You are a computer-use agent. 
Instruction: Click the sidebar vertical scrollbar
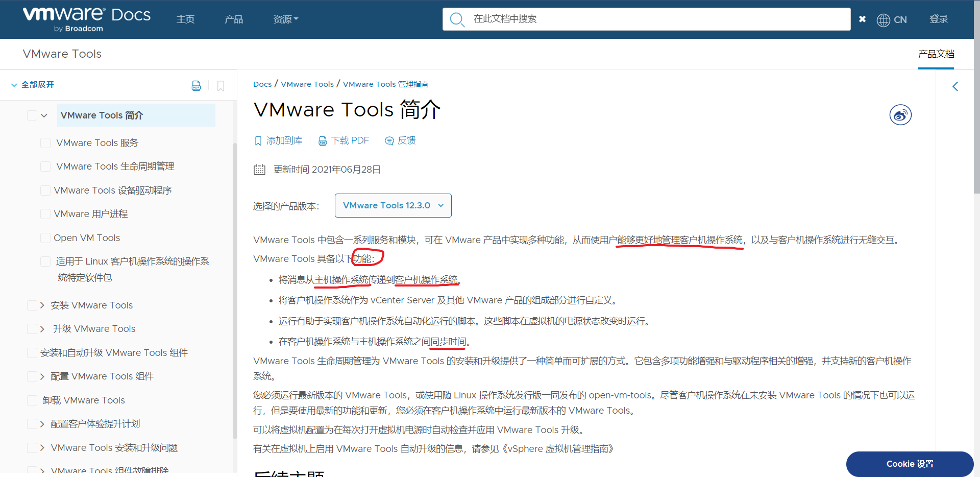[x=235, y=291]
